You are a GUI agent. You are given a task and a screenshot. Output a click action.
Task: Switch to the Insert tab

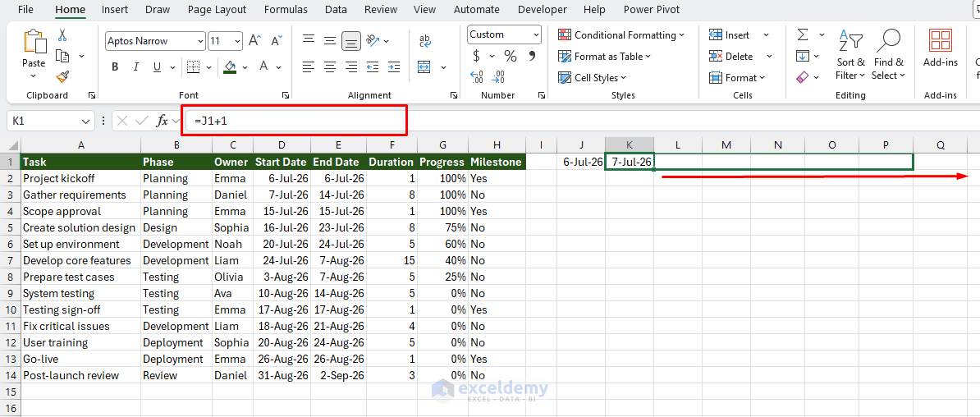[115, 9]
